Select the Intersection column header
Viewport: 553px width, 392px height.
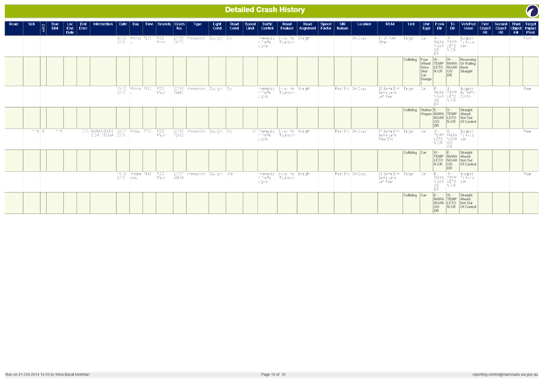103,28
